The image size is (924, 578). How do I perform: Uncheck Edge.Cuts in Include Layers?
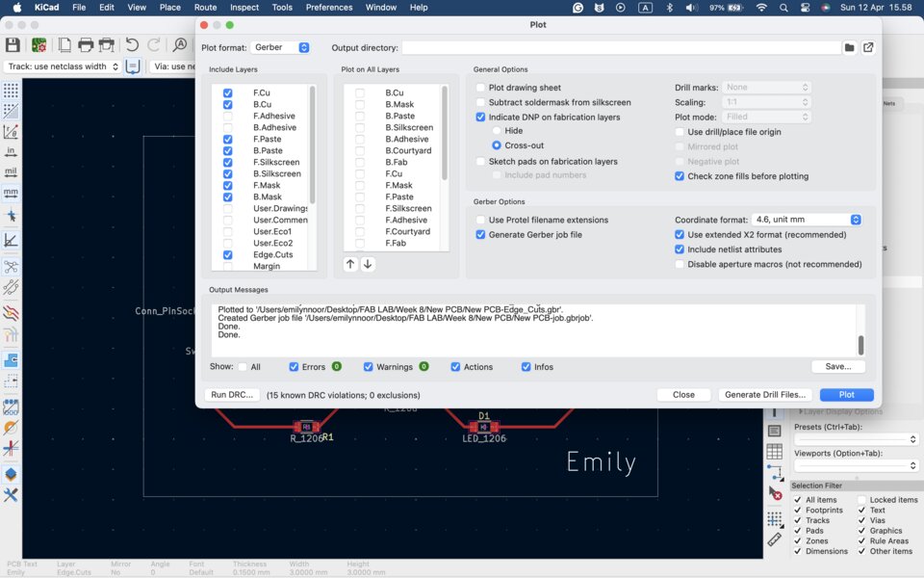tap(227, 254)
